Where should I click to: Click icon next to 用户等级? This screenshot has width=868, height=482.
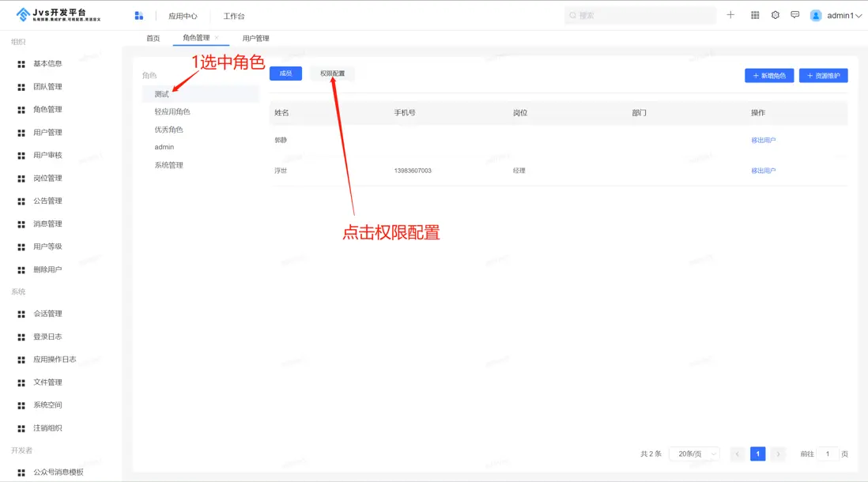(x=21, y=247)
